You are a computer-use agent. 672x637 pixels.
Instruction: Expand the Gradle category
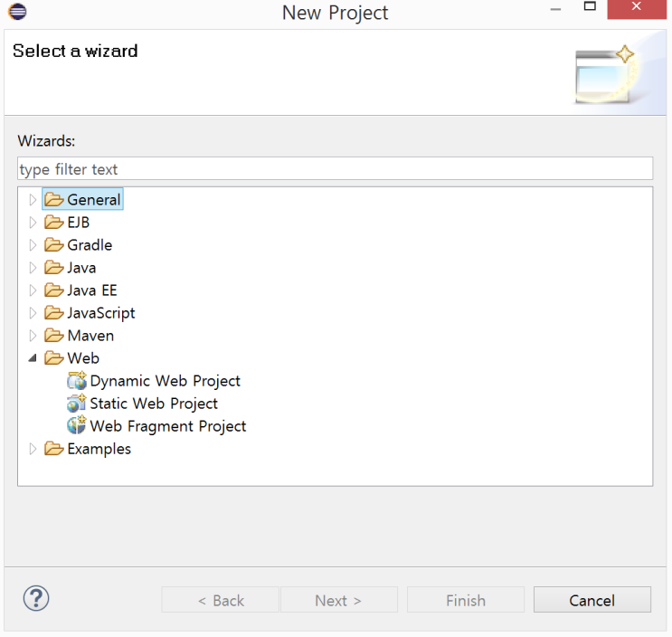[x=33, y=245]
